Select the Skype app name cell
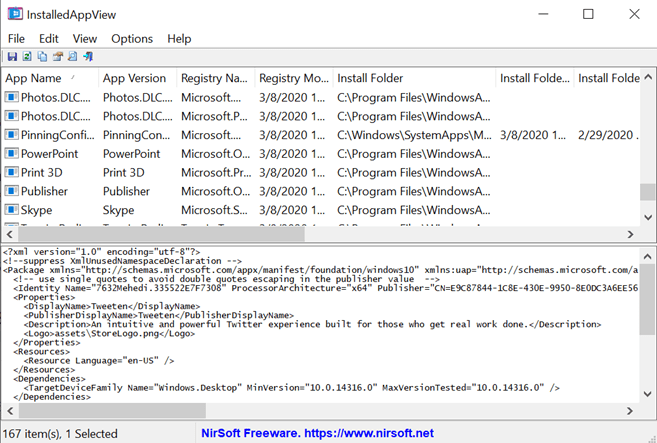 [x=36, y=210]
